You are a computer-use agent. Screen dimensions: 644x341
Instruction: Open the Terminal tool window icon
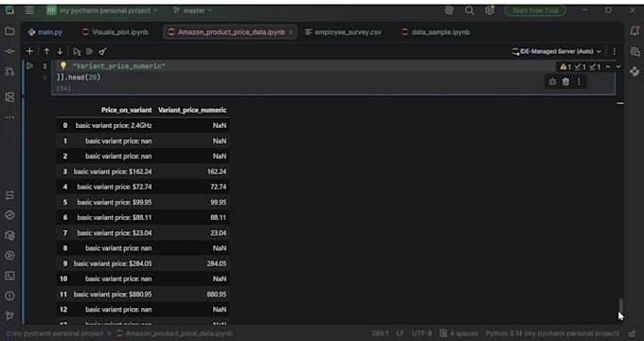coord(9,276)
